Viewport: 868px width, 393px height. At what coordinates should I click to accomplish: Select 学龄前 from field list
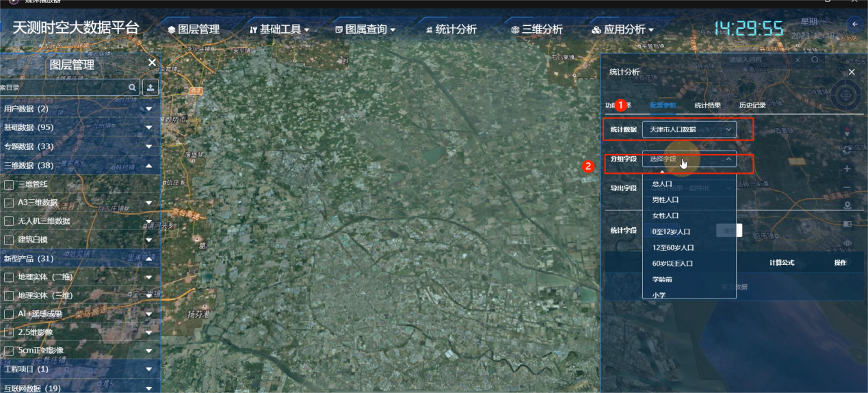coord(689,279)
